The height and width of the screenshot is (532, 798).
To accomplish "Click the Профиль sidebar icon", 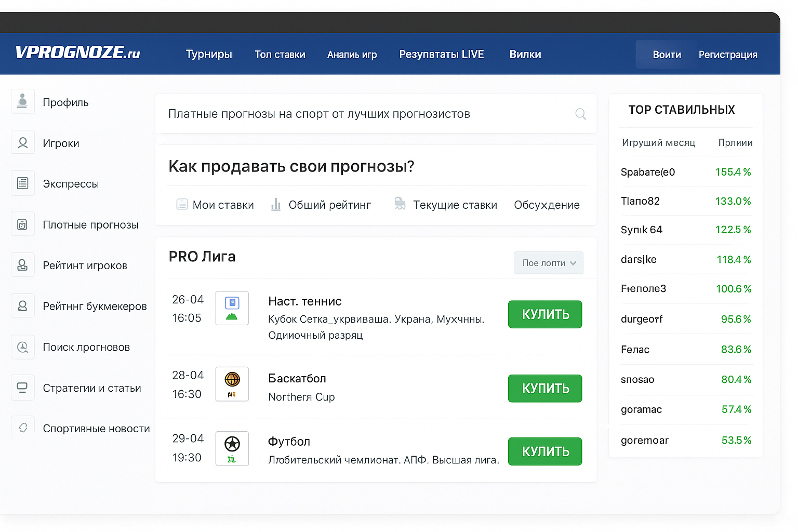I will pos(22,101).
